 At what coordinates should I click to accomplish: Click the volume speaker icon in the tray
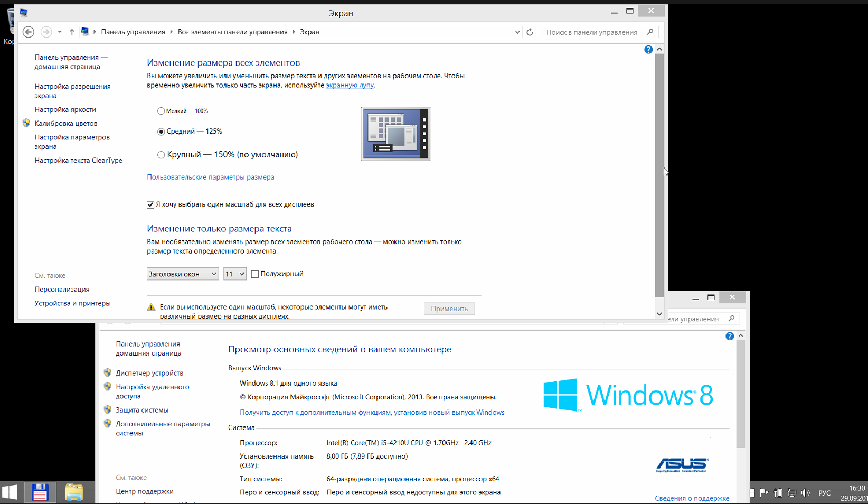[x=805, y=493]
